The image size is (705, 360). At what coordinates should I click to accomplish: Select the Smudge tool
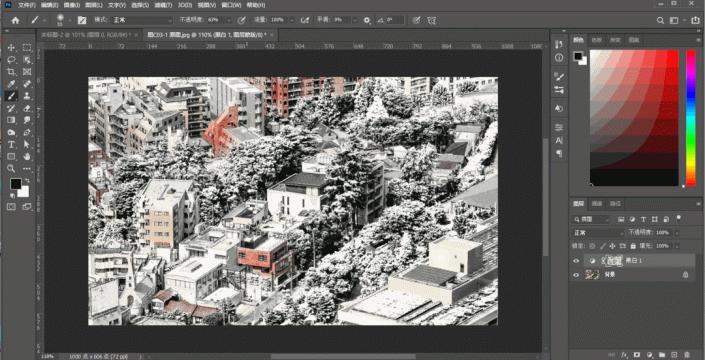(x=27, y=120)
